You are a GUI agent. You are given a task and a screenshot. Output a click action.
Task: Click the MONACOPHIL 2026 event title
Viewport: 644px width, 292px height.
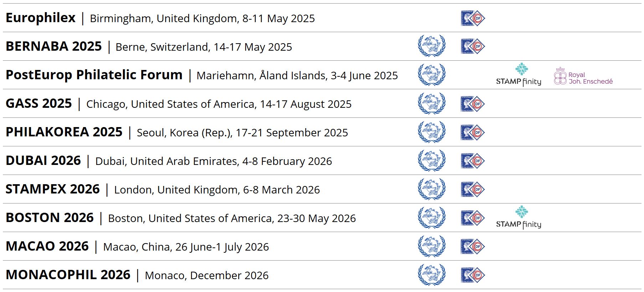(68, 275)
